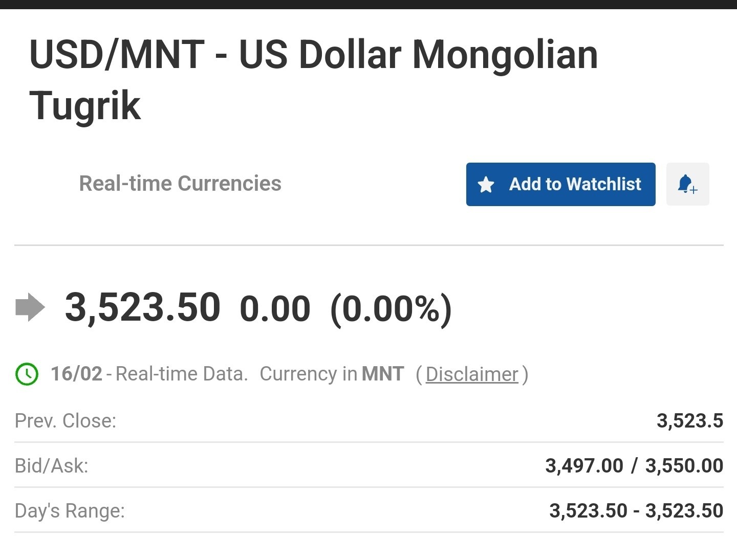Click the MNT currency code text
The height and width of the screenshot is (560, 737).
point(383,374)
